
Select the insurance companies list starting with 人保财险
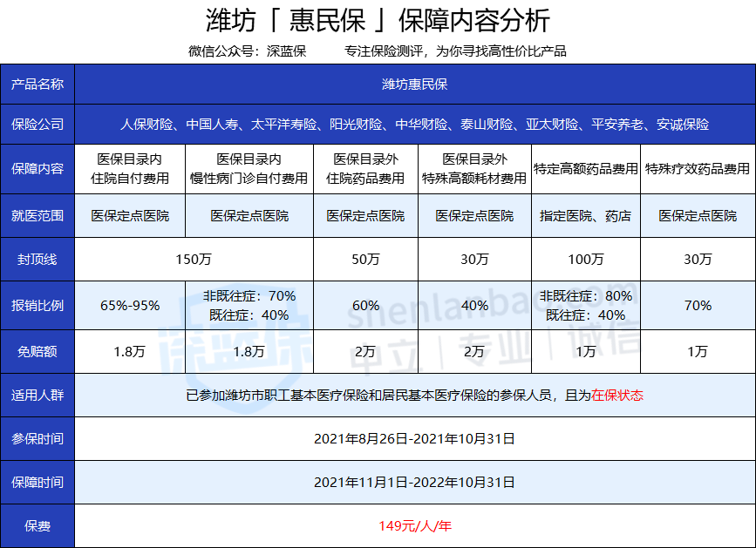click(x=414, y=125)
